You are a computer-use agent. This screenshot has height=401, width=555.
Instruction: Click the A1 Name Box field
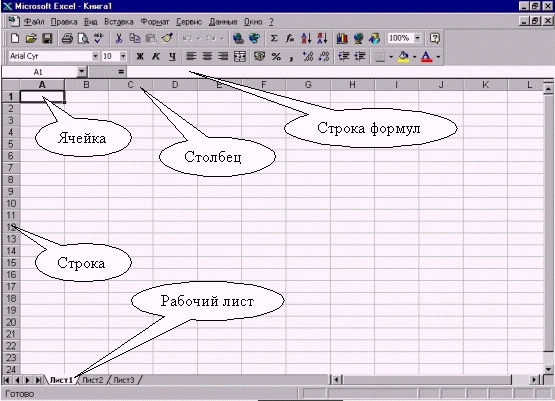pyautogui.click(x=39, y=72)
